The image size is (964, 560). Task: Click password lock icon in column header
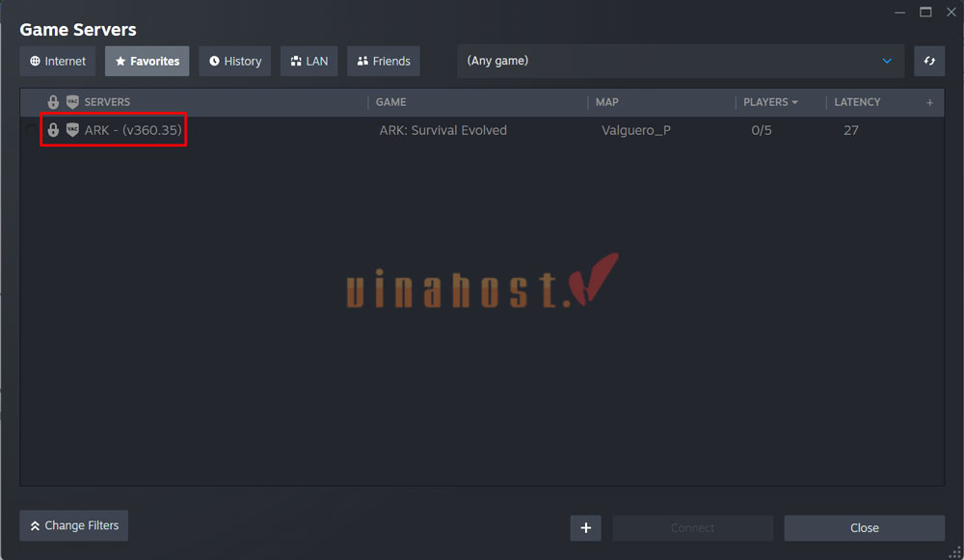pos(53,102)
